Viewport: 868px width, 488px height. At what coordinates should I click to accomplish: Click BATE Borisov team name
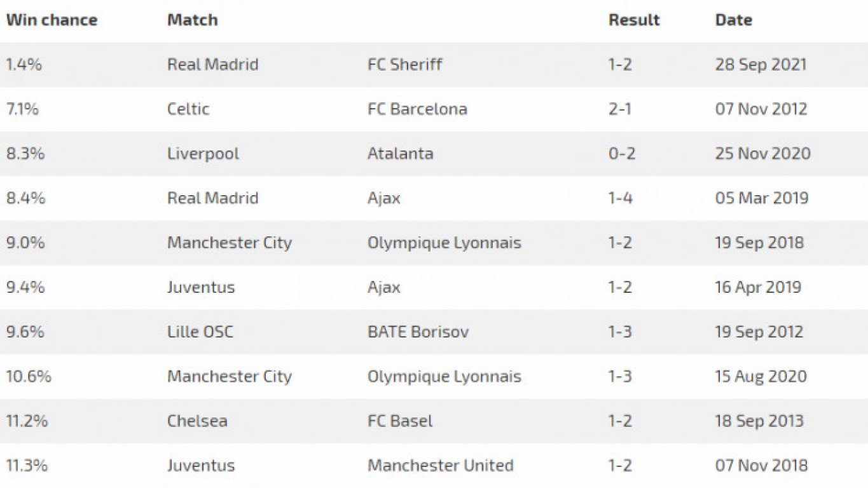coord(418,332)
